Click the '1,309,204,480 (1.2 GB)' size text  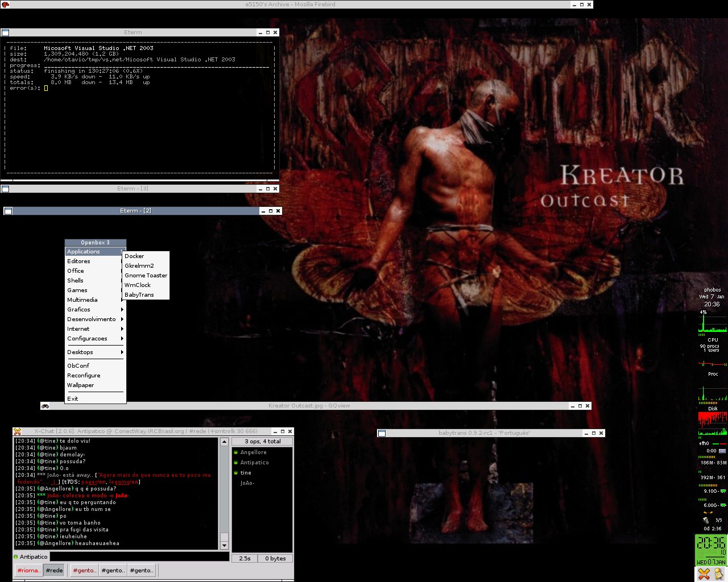[81, 54]
